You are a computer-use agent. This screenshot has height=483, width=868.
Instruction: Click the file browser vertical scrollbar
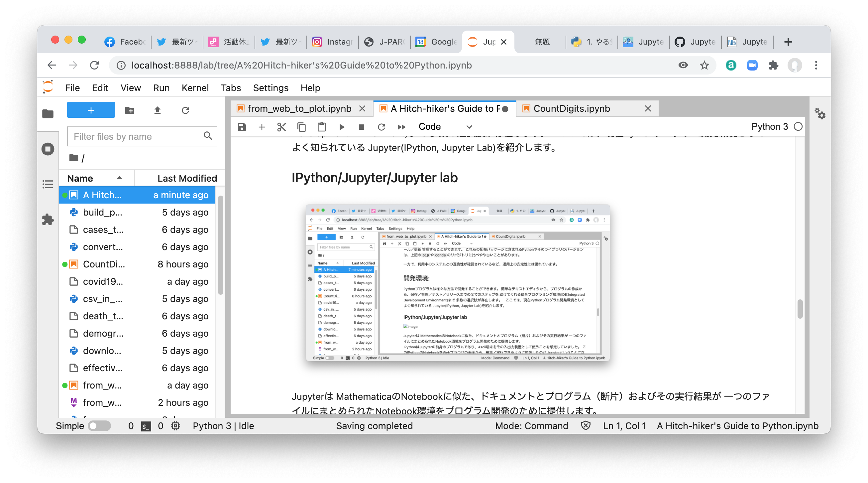[220, 245]
